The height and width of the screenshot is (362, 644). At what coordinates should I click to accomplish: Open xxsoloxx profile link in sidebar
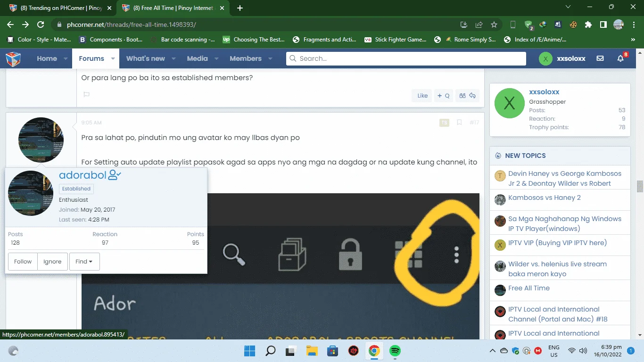(x=544, y=92)
